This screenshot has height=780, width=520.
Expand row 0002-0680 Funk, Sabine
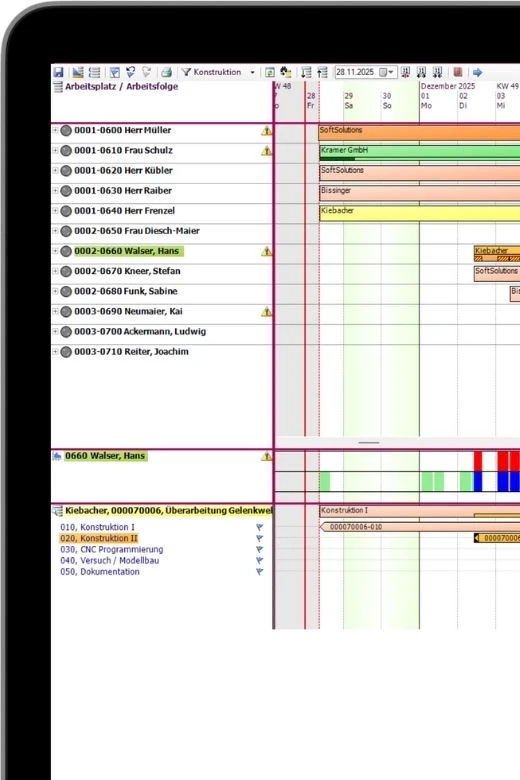(55, 291)
